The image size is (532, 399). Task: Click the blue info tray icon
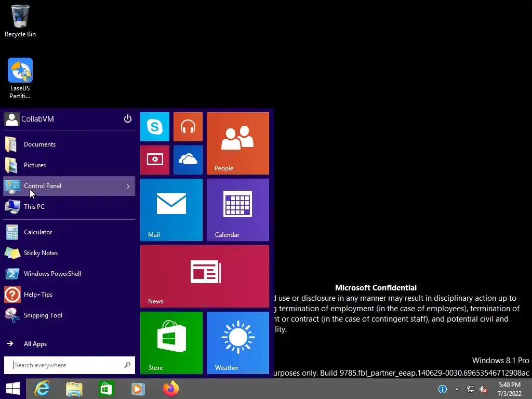tap(443, 389)
